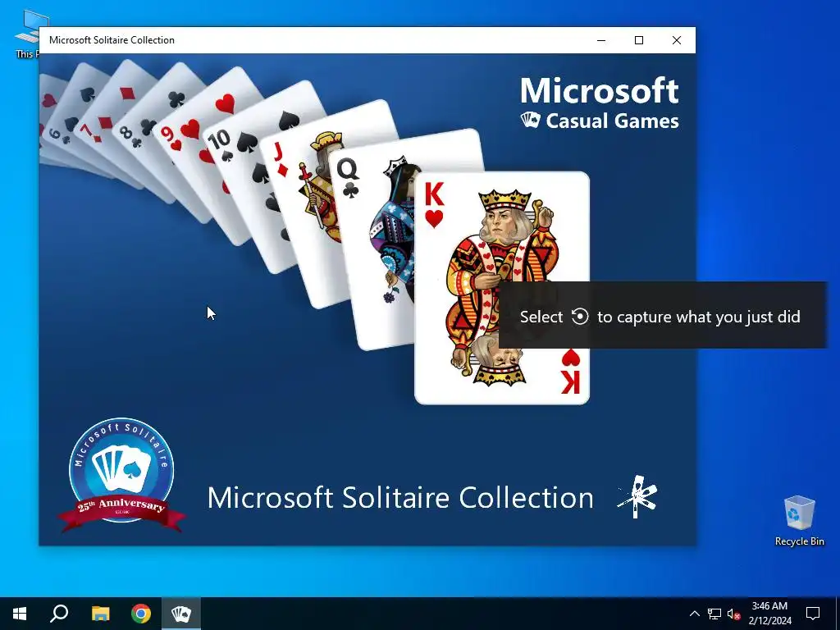Select the This PC desktop icon
The image size is (840, 630).
27,34
